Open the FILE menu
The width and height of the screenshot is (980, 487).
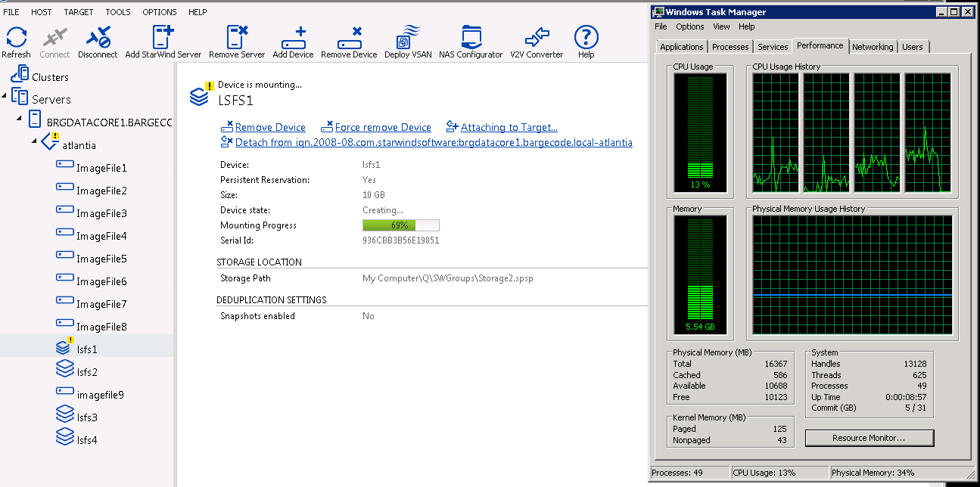click(x=11, y=12)
